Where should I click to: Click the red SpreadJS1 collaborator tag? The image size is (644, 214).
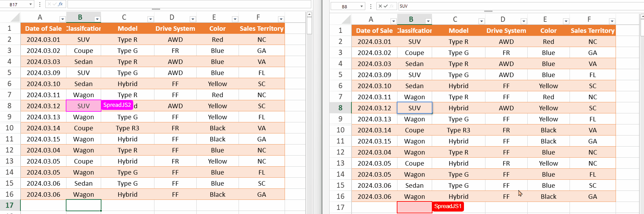(x=448, y=206)
